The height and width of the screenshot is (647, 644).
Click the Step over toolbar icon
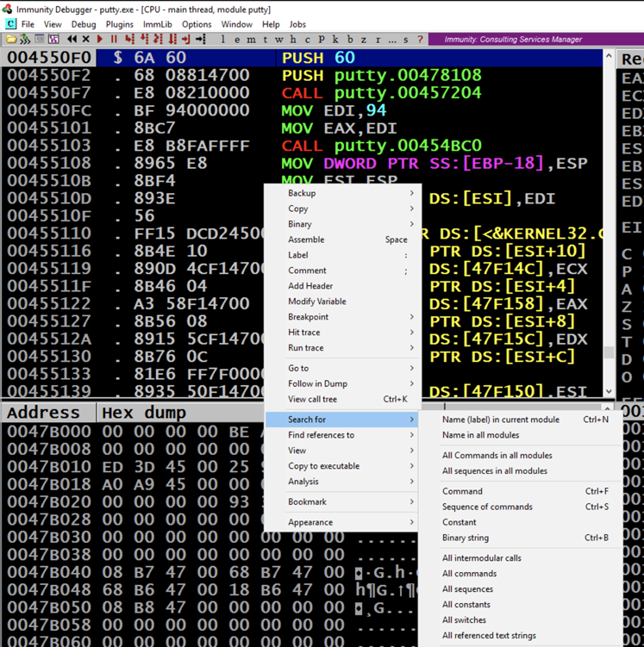pyautogui.click(x=144, y=40)
